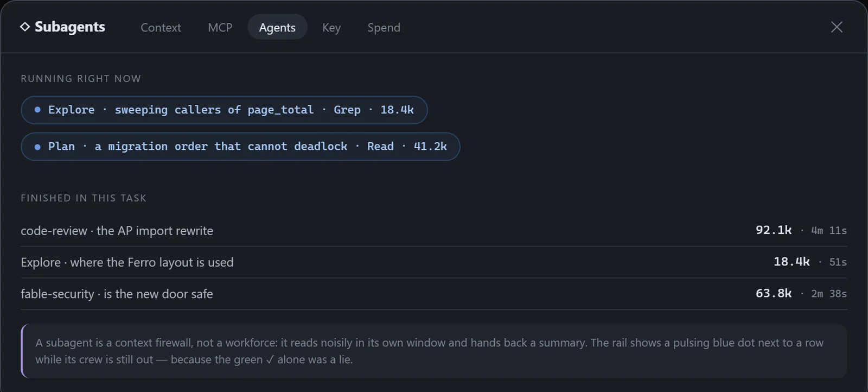868x392 pixels.
Task: Select the Explore Ferro layout row
Action: click(433, 262)
